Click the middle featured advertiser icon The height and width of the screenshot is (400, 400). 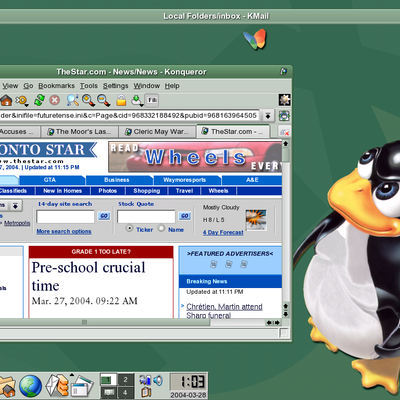click(x=229, y=264)
